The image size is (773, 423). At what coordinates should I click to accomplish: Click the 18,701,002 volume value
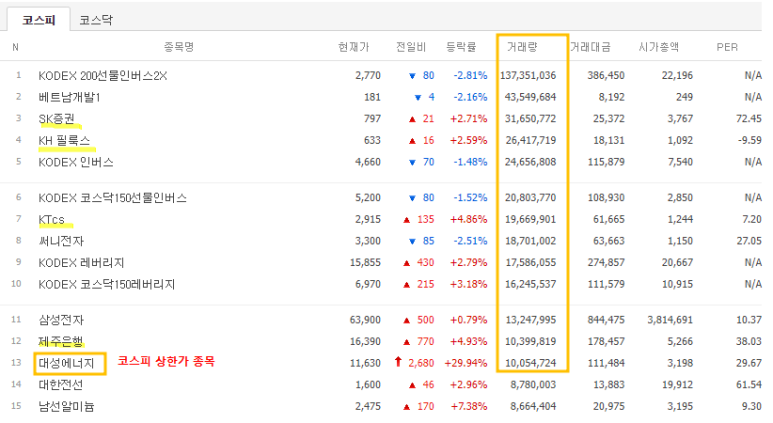[530, 241]
